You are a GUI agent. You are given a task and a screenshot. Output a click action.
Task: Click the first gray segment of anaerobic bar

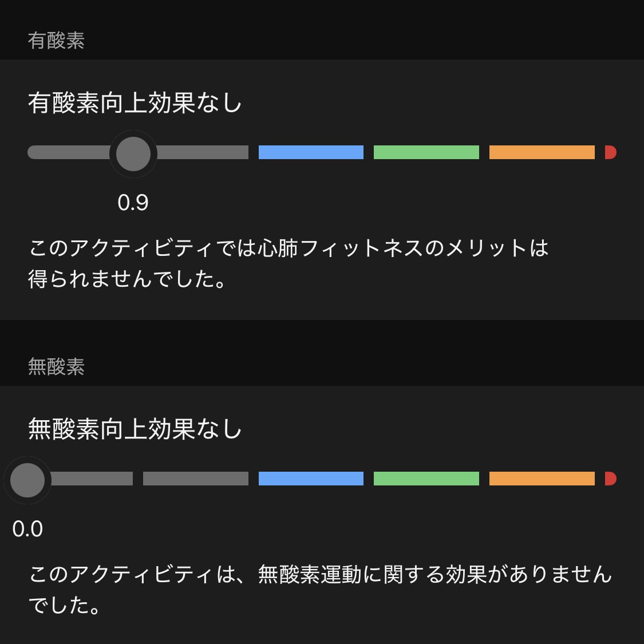click(91, 479)
